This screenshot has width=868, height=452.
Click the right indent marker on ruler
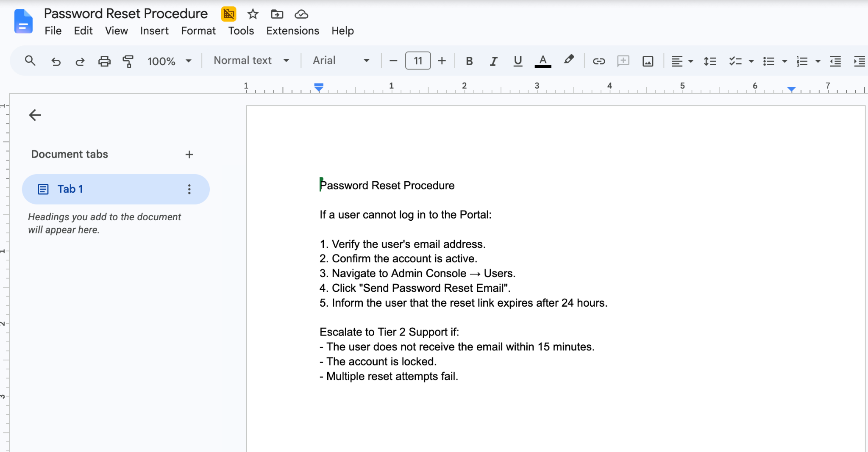tap(791, 89)
